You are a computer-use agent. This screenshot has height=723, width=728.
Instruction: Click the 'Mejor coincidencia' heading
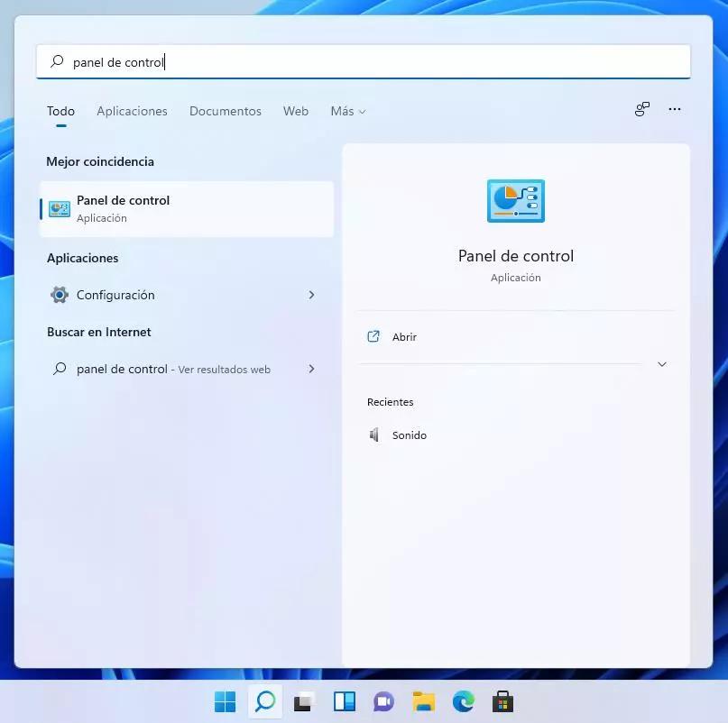[x=100, y=162]
